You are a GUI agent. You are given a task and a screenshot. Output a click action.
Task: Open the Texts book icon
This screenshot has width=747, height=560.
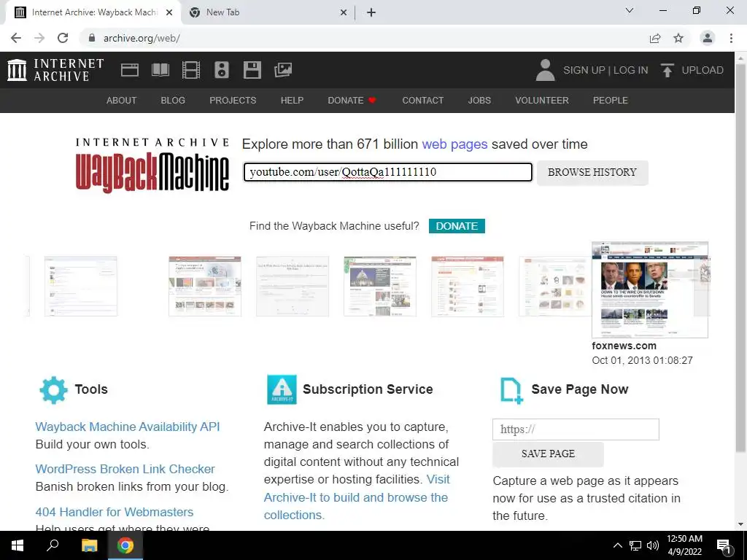160,70
